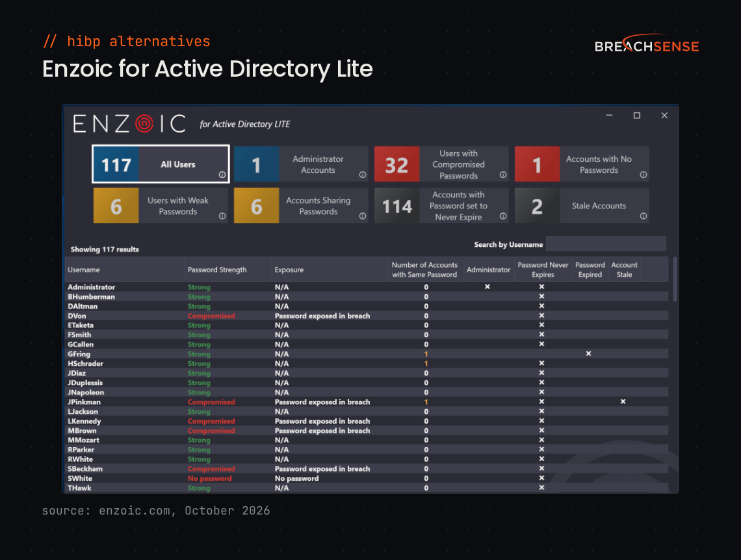Click Account Stale mark for JPinkman
The height and width of the screenshot is (560, 741).
pyautogui.click(x=623, y=401)
